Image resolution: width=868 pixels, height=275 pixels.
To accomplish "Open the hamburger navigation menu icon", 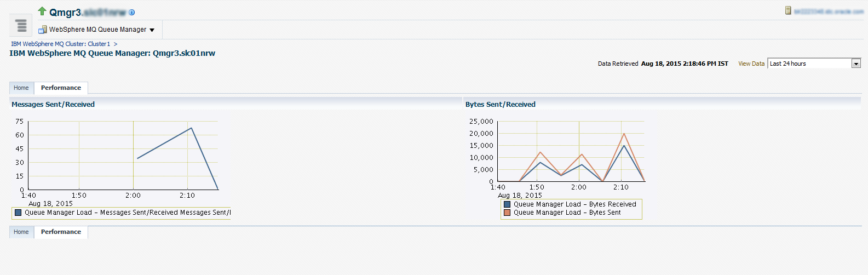I will coord(21,25).
